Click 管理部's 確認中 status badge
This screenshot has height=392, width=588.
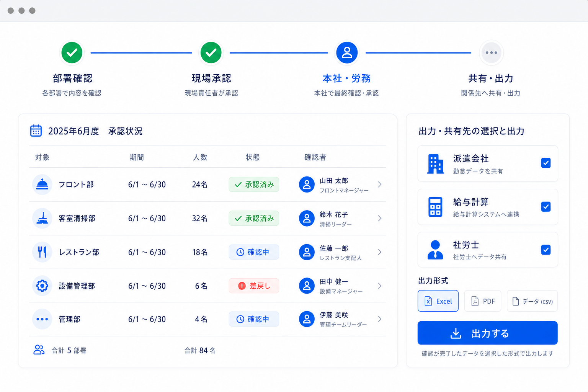click(x=254, y=319)
